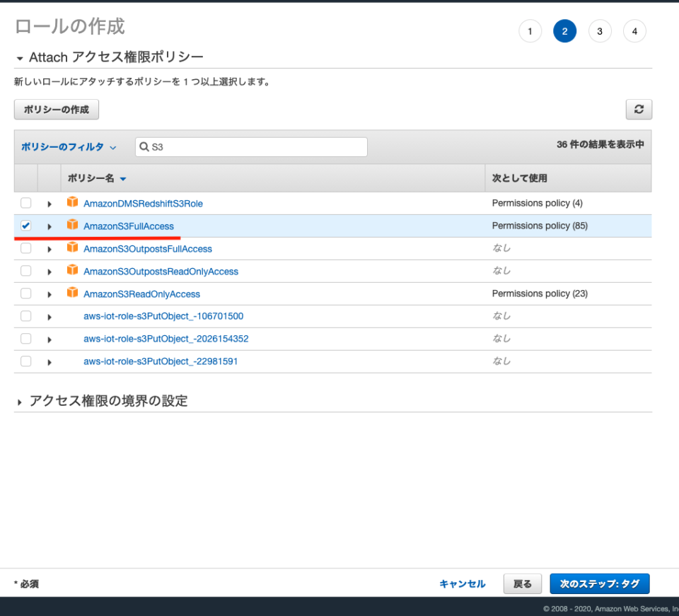Sort by the ポリシー名 column header
679x616 pixels.
(x=97, y=178)
